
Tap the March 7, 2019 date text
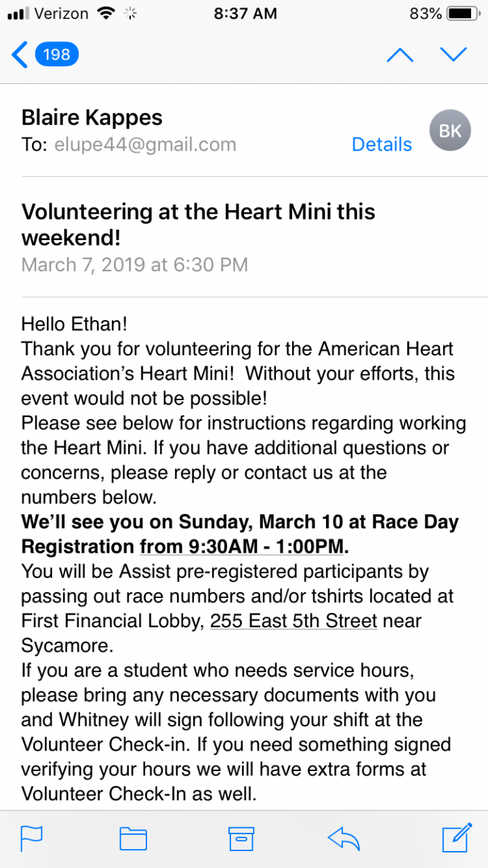[134, 264]
